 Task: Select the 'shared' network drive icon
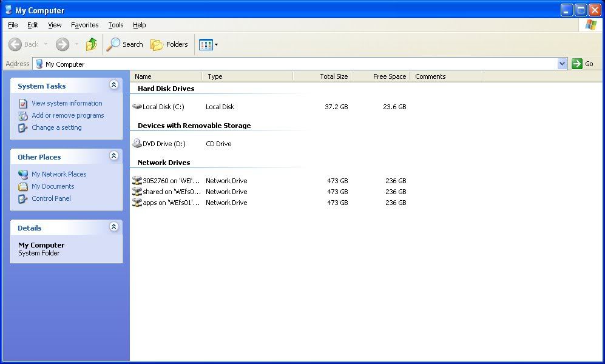[137, 192]
